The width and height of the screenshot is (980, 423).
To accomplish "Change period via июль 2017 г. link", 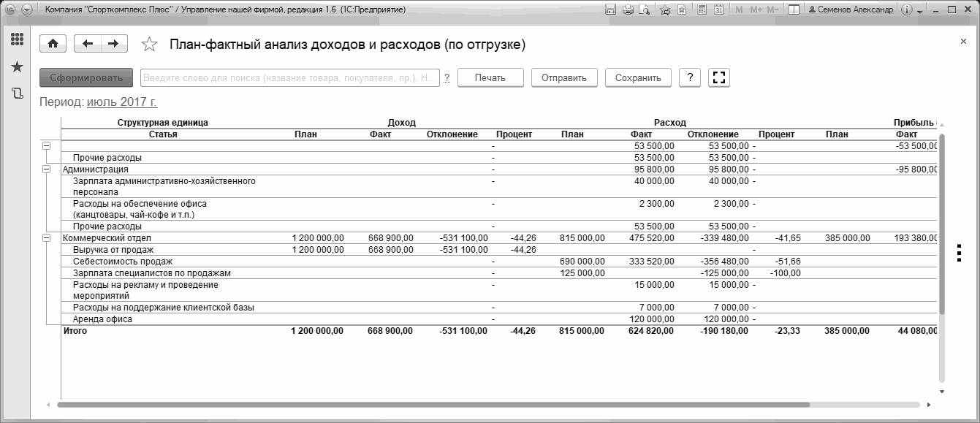I will [122, 102].
